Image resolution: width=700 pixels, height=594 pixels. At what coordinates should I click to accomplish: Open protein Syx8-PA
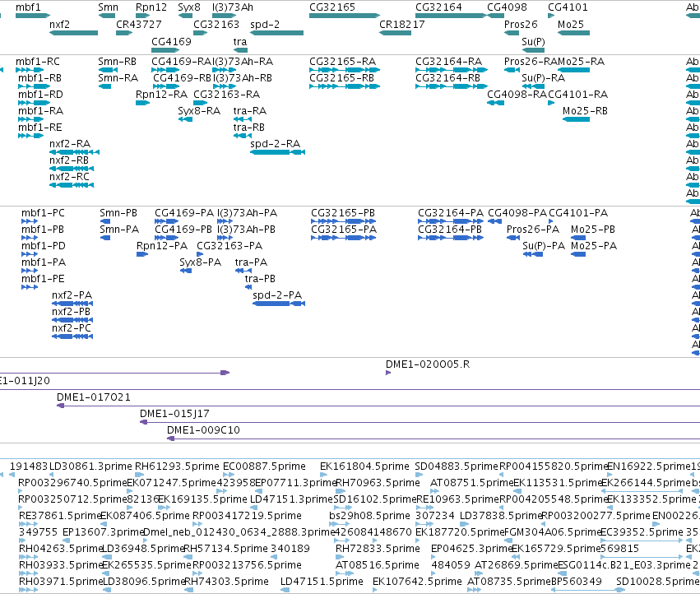pos(200,262)
